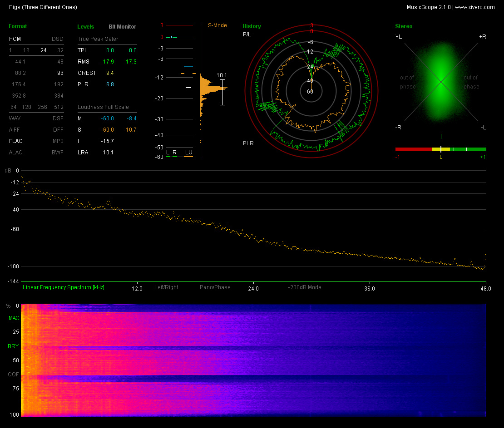Image resolution: width=504 pixels, height=429 pixels.
Task: Click the green stereo vectorscope display
Action: [440, 82]
